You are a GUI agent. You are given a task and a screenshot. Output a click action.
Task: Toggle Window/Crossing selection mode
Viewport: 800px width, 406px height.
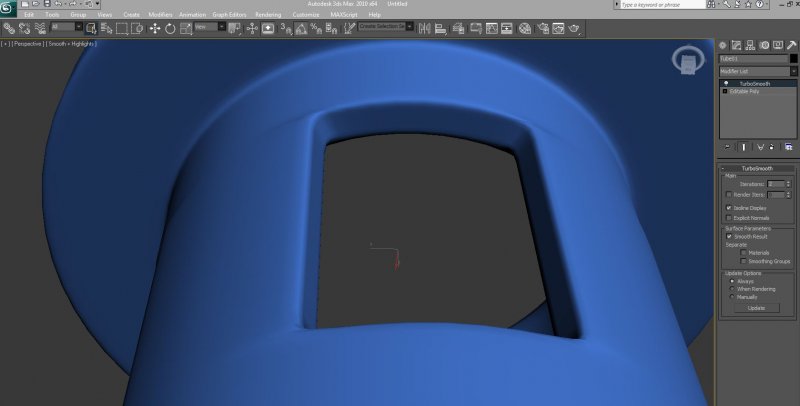pyautogui.click(x=137, y=29)
